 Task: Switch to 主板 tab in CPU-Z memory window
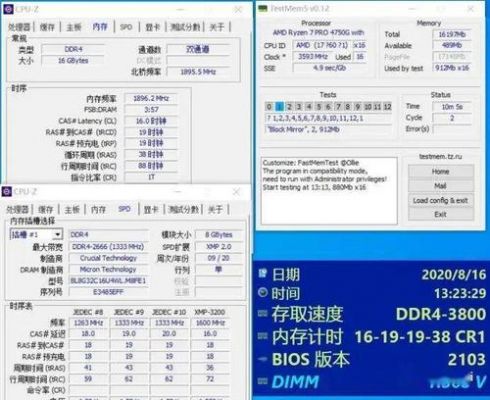pyautogui.click(x=73, y=27)
